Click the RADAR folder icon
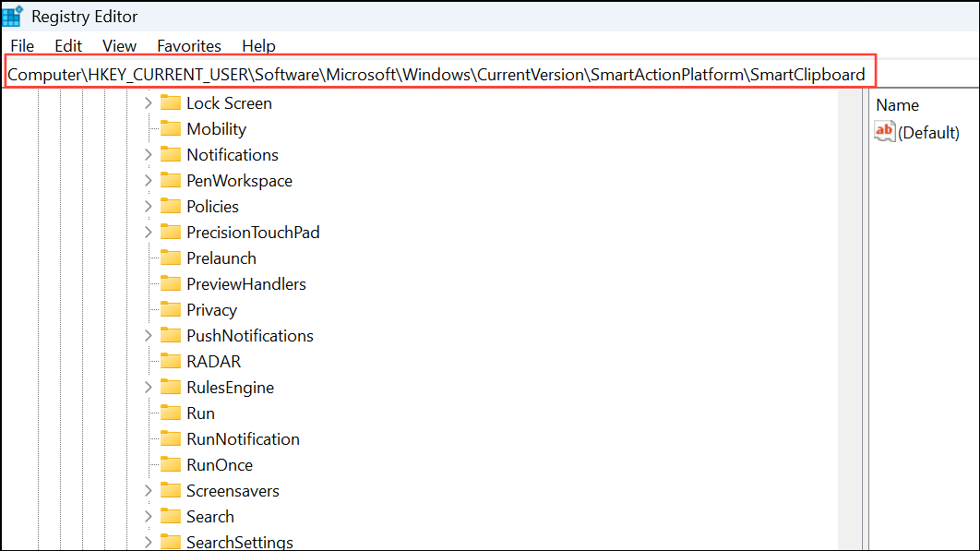This screenshot has width=980, height=551. point(171,361)
